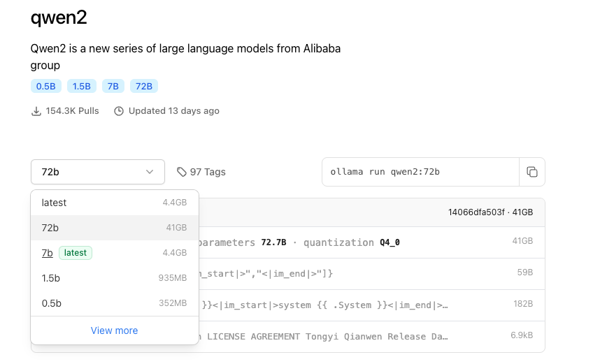Screen dimensions: 600x364
Task: Click the tag icon beside 97 Tags
Action: point(182,172)
